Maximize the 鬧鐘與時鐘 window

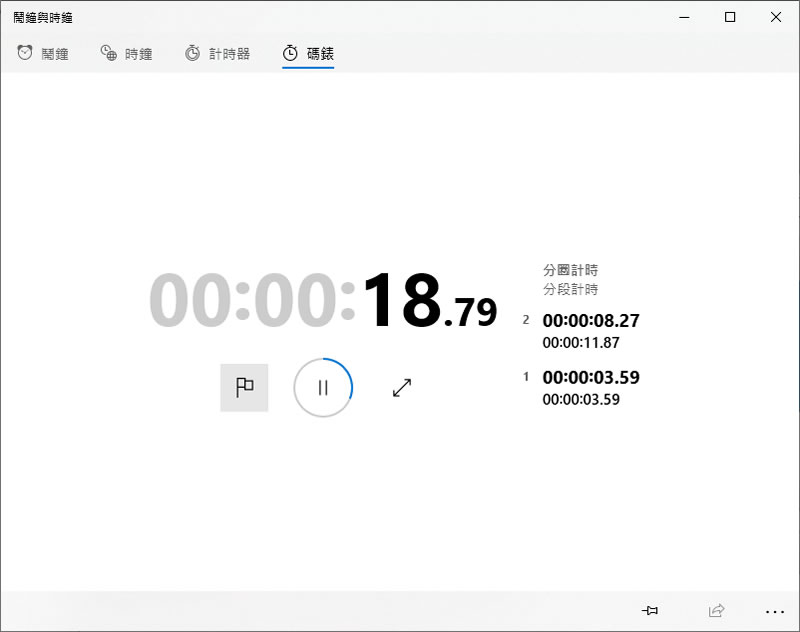[x=730, y=17]
